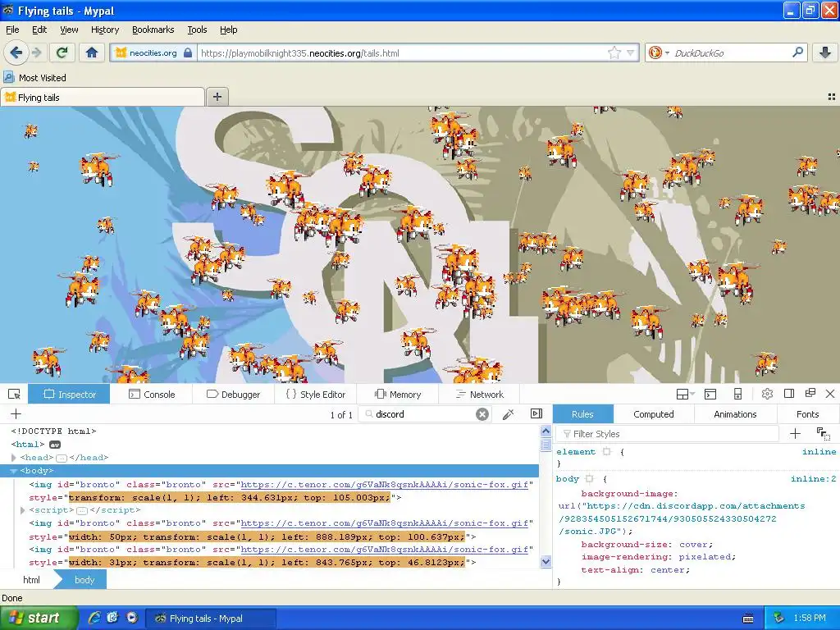Screen dimensions: 840x630
Task: Switch to the Debugger panel
Action: pyautogui.click(x=233, y=395)
